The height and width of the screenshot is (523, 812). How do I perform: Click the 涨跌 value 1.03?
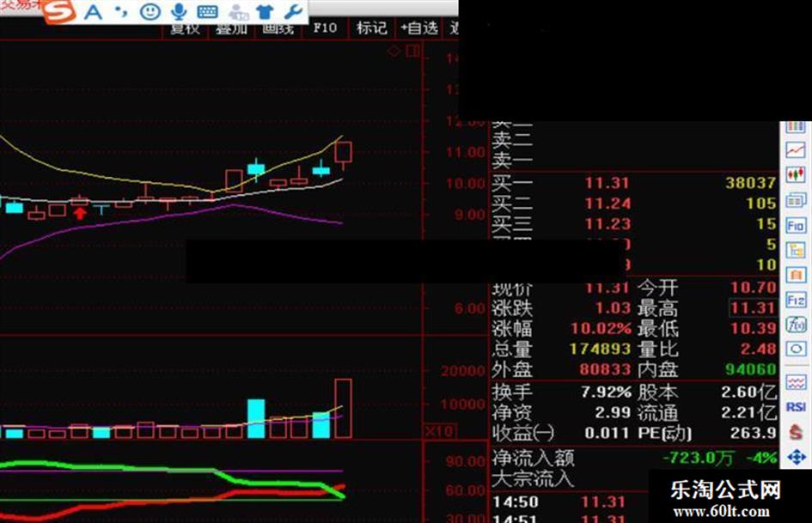(x=612, y=307)
